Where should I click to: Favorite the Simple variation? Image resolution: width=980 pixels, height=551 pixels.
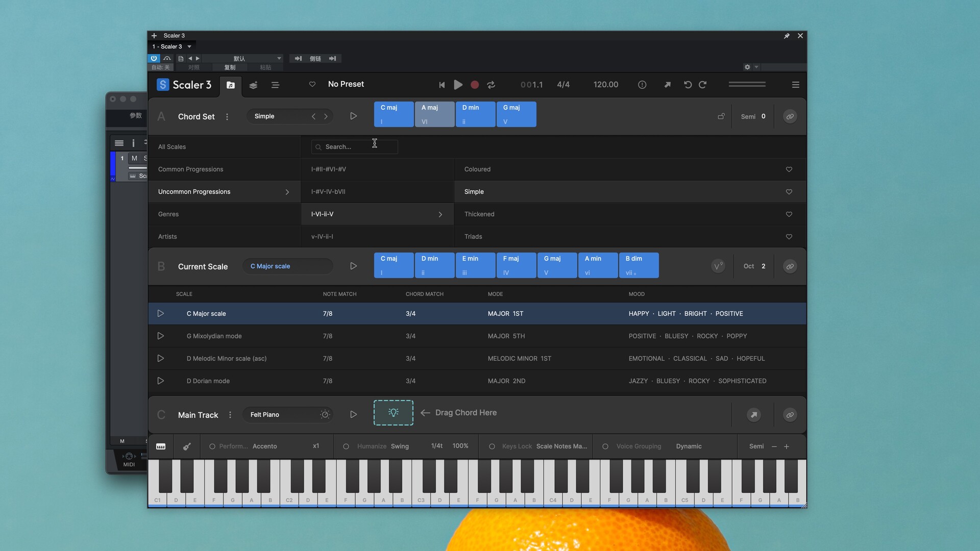[789, 192]
